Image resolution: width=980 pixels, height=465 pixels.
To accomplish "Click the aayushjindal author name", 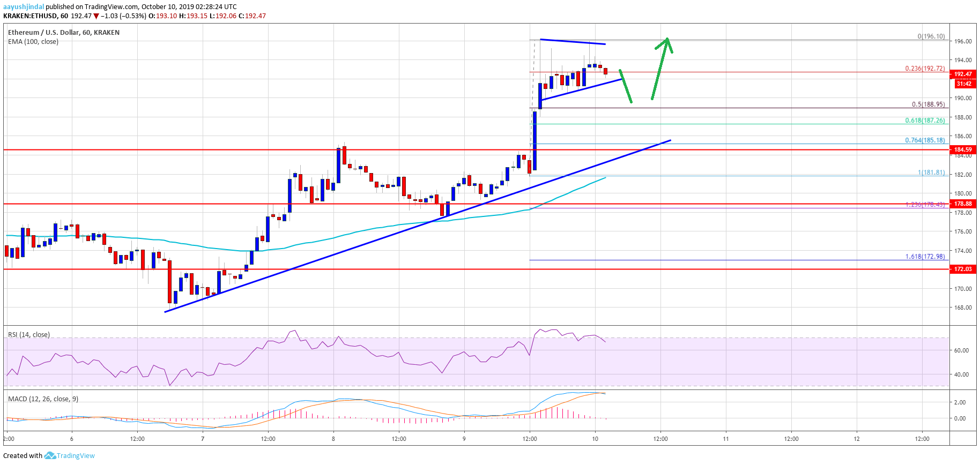I will (x=24, y=7).
